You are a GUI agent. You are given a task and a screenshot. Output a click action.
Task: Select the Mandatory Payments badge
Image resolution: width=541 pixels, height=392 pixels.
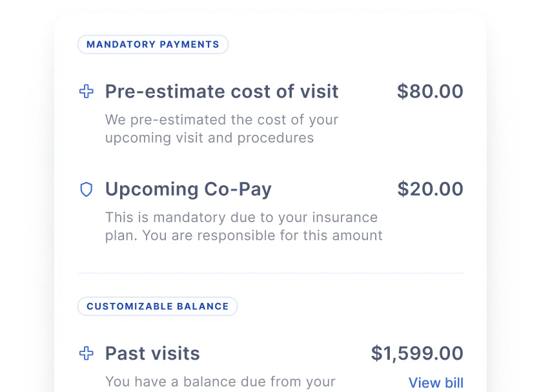point(153,45)
